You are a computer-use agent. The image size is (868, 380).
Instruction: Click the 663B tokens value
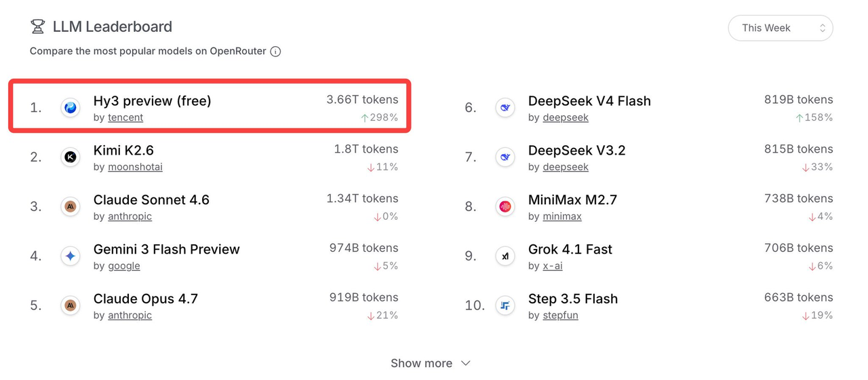(x=799, y=298)
